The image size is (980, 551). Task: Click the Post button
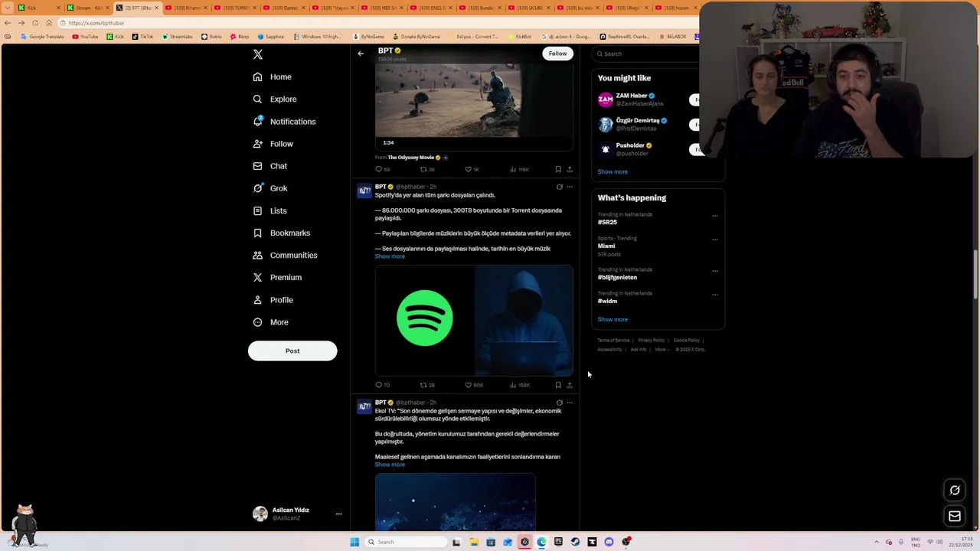coord(292,350)
